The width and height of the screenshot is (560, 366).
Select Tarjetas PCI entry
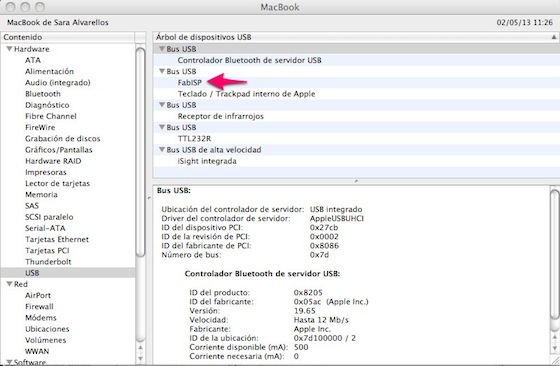point(47,251)
